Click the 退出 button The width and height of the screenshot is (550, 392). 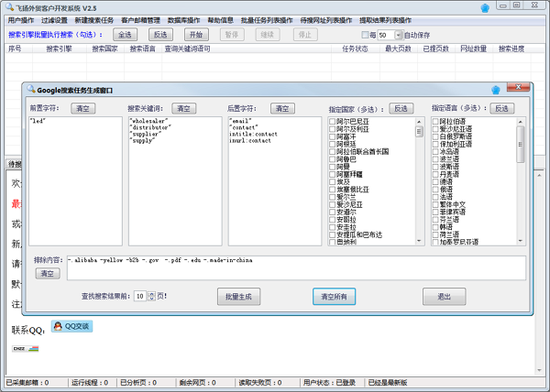[444, 297]
